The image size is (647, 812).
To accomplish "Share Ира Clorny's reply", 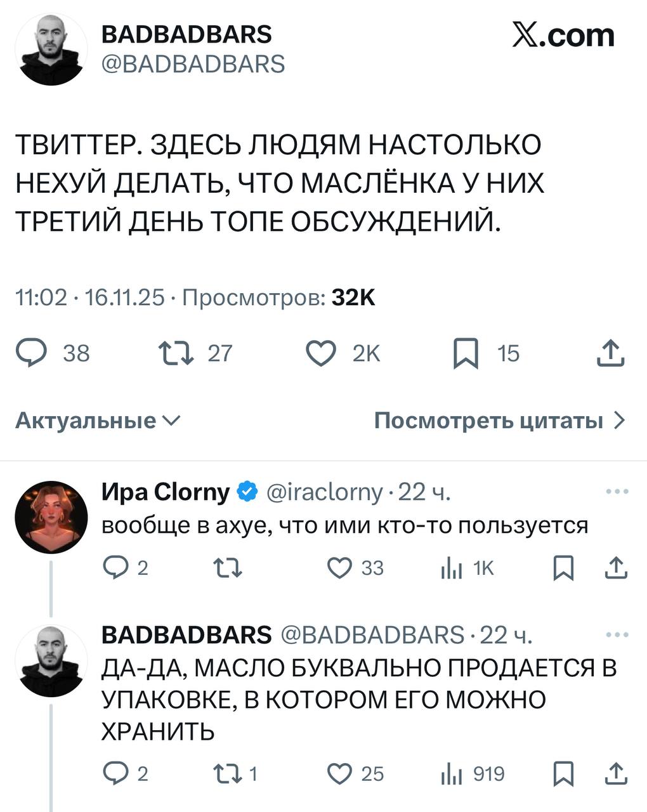I will tap(615, 567).
